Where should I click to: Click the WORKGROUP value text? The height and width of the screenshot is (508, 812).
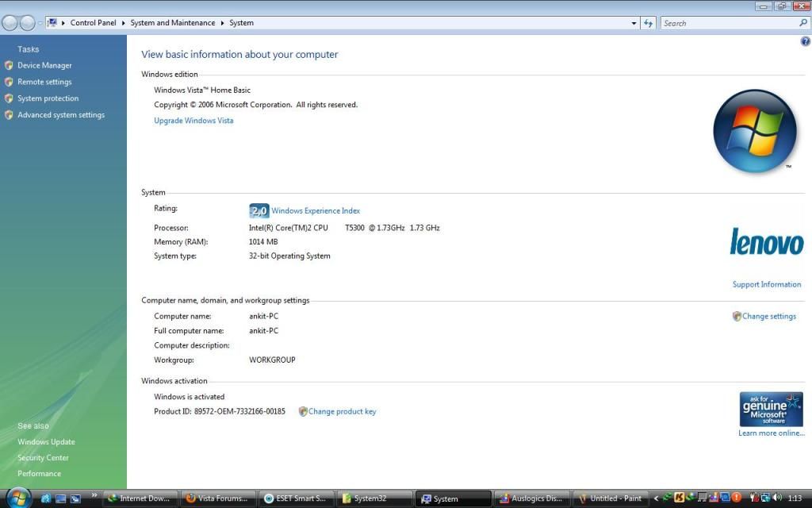pyautogui.click(x=272, y=360)
